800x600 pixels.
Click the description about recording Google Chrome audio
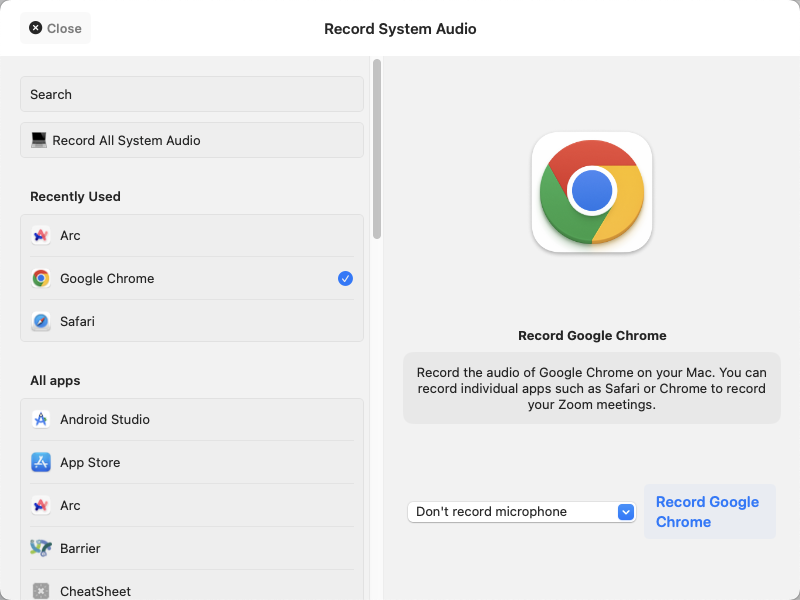coord(592,388)
